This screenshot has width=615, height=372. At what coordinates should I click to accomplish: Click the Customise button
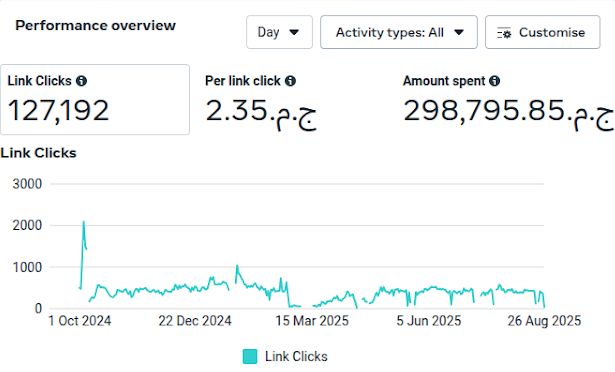[x=542, y=32]
